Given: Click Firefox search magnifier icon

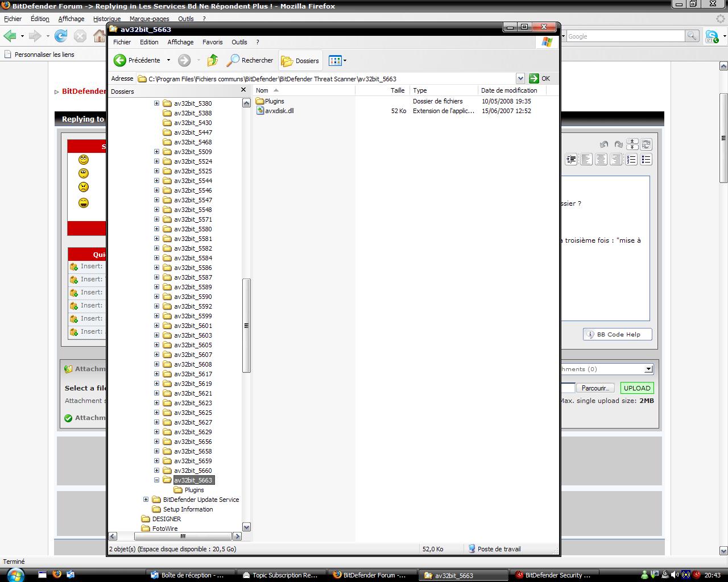Looking at the screenshot, I should 692,36.
